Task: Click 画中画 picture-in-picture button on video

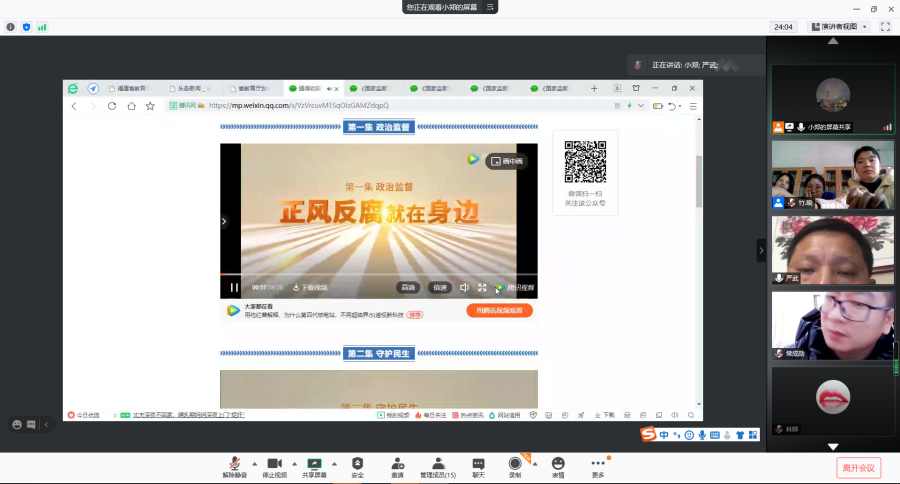Action: pos(507,161)
